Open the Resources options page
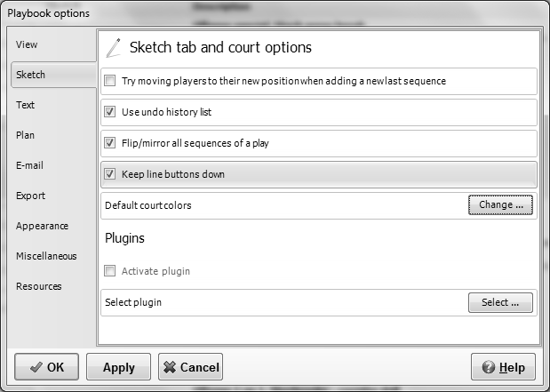Image resolution: width=550 pixels, height=392 pixels. pyautogui.click(x=38, y=286)
